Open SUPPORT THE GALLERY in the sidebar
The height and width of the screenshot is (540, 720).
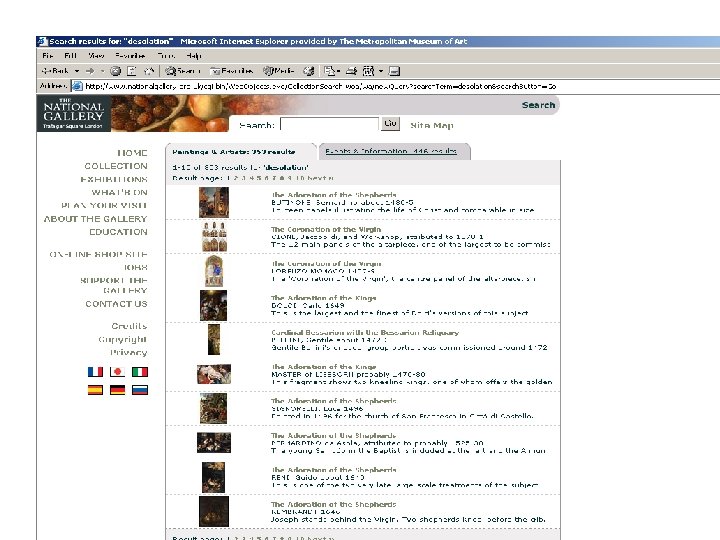(x=113, y=285)
